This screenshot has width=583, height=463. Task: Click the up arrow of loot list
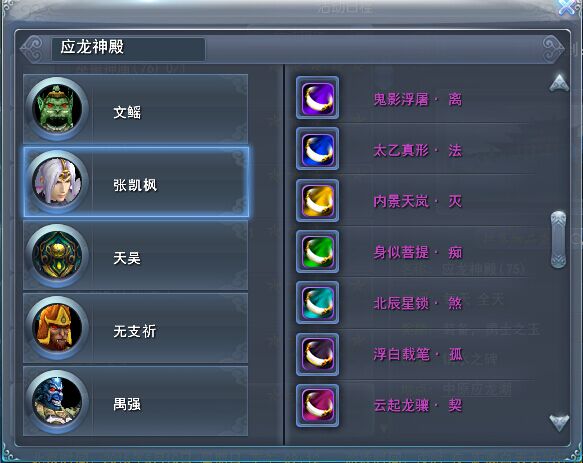click(559, 83)
